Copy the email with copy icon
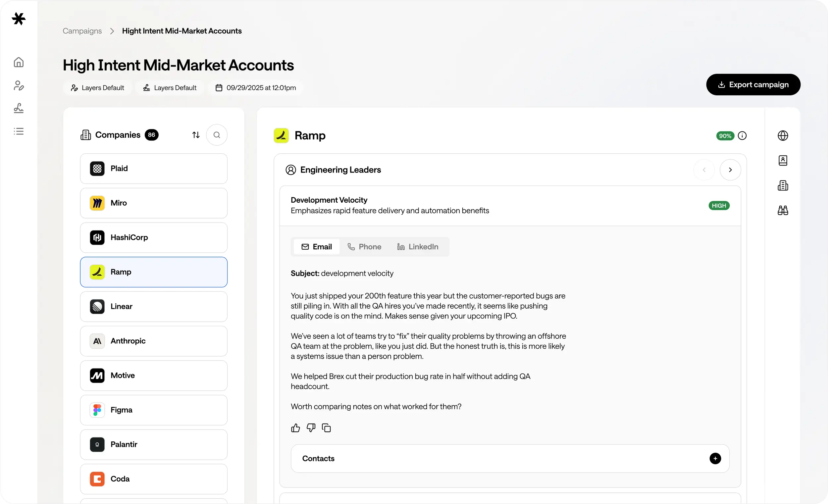The height and width of the screenshot is (504, 828). click(x=326, y=428)
